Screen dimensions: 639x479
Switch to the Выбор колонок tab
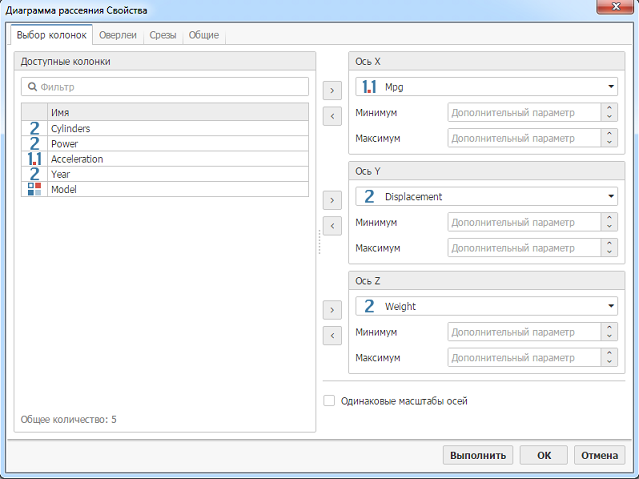51,35
